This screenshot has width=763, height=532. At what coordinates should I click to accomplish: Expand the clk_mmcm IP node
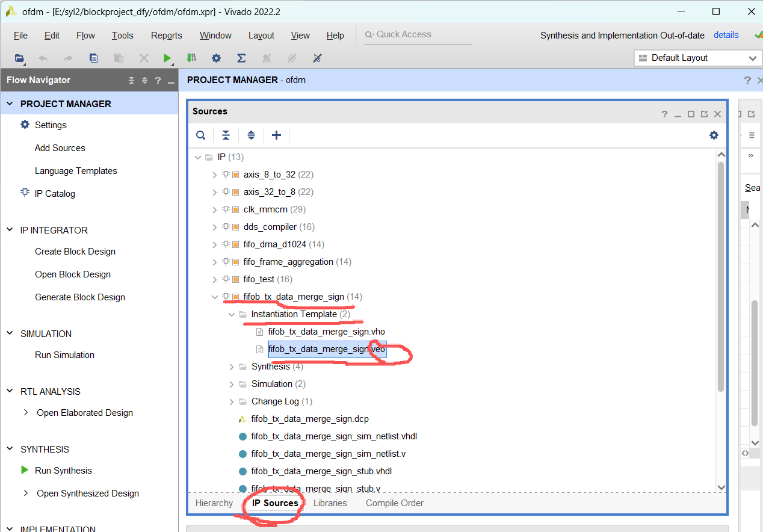pyautogui.click(x=214, y=209)
